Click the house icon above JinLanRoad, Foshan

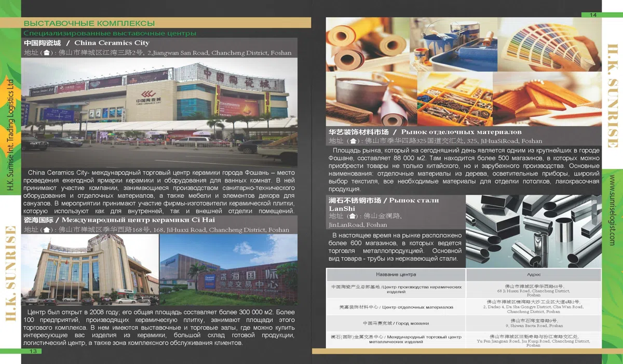353,216
